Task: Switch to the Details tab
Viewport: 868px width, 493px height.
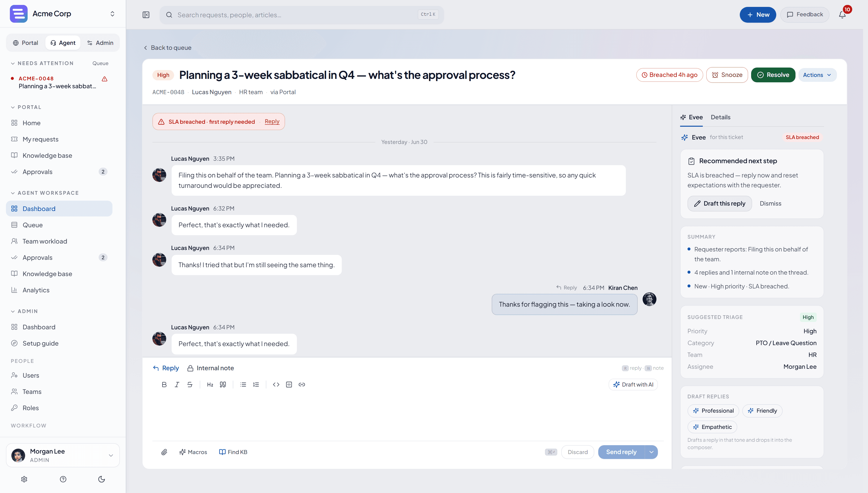Action: point(720,117)
